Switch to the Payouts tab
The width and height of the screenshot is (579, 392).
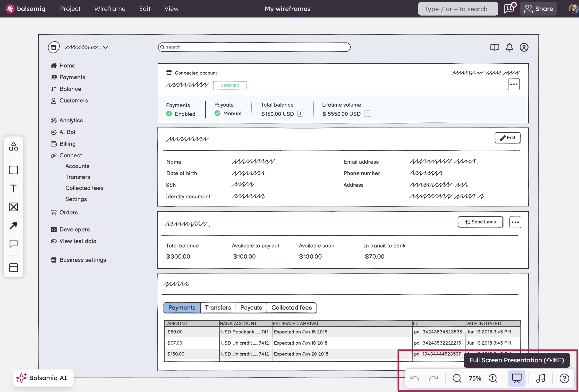pyautogui.click(x=251, y=307)
